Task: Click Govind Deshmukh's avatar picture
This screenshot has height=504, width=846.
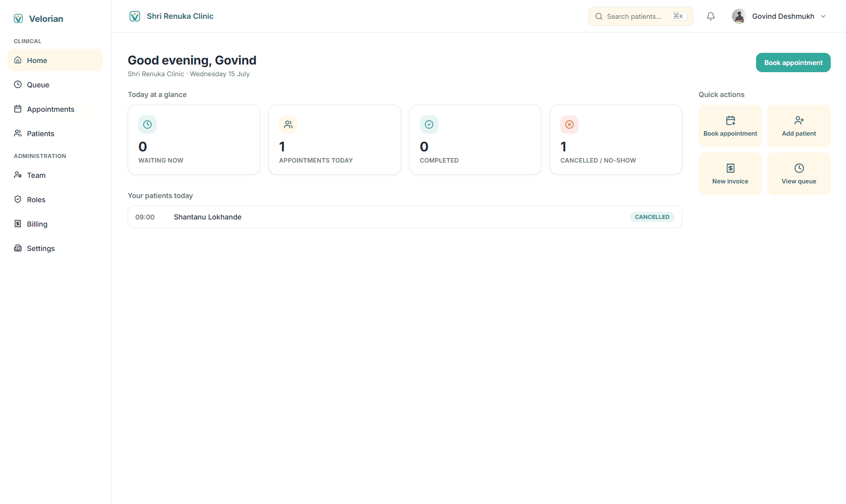Action: pyautogui.click(x=739, y=16)
